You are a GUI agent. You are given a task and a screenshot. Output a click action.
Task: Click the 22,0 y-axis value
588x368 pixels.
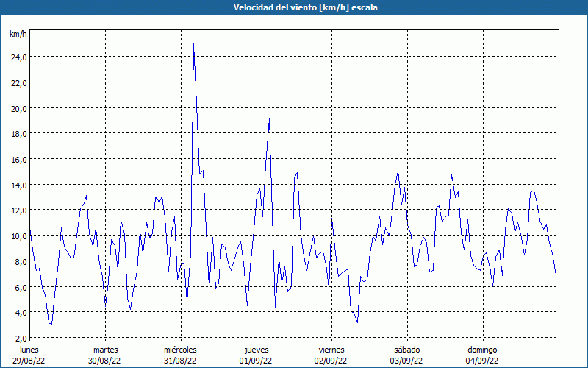pos(19,83)
